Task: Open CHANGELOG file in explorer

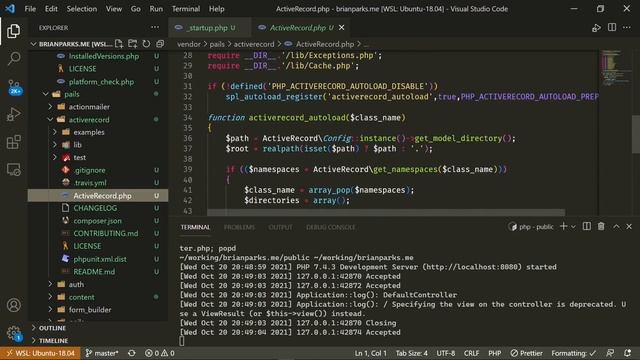Action: tap(98, 208)
